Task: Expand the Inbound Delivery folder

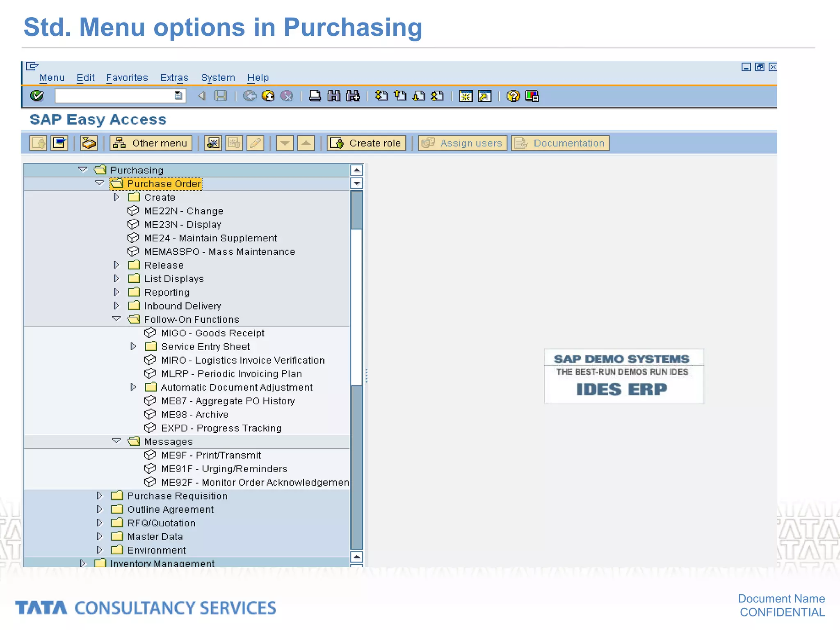Action: (x=116, y=306)
